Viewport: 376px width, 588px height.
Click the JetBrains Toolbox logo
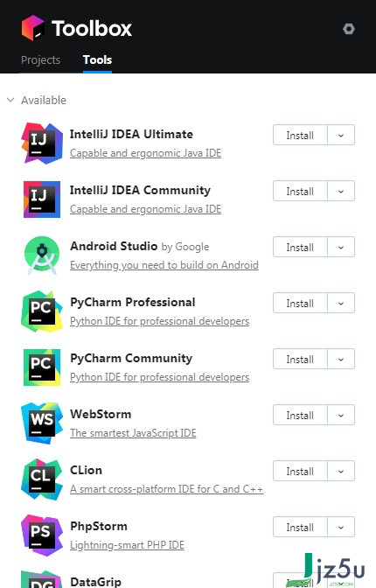click(x=33, y=28)
